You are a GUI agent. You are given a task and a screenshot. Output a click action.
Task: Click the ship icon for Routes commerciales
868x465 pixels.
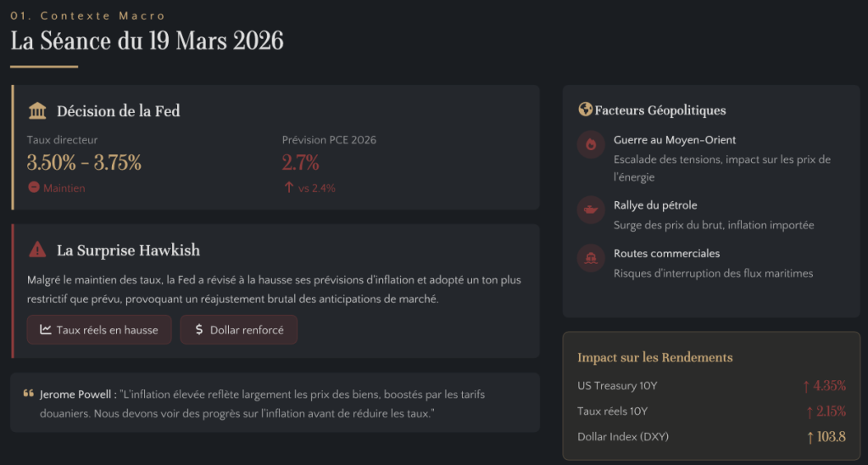[x=590, y=258]
